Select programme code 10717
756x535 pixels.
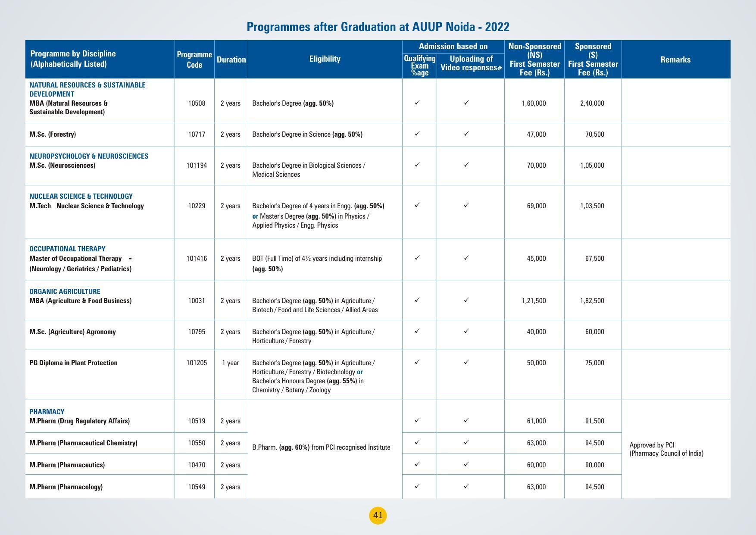[197, 134]
